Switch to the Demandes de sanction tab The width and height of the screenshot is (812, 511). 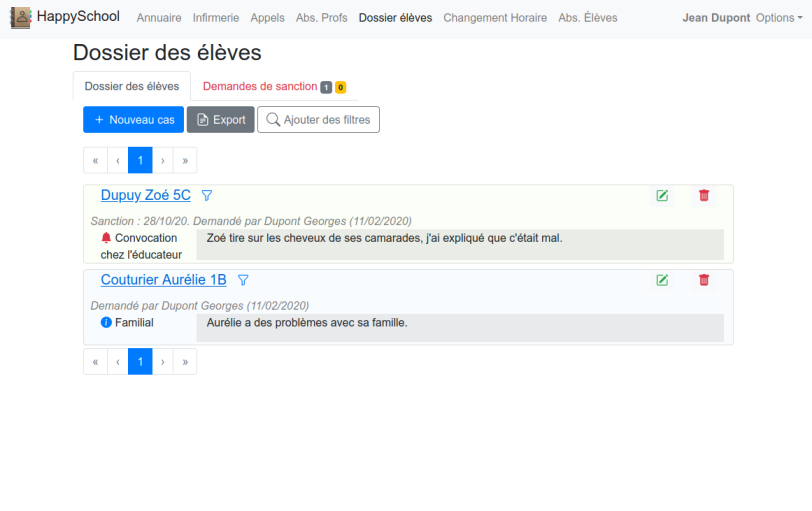(274, 86)
